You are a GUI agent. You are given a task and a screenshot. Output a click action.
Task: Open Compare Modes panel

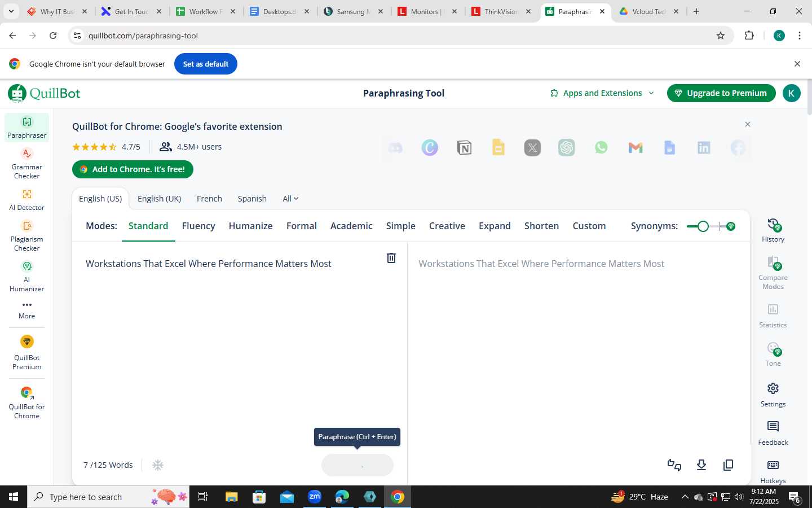[x=773, y=273]
